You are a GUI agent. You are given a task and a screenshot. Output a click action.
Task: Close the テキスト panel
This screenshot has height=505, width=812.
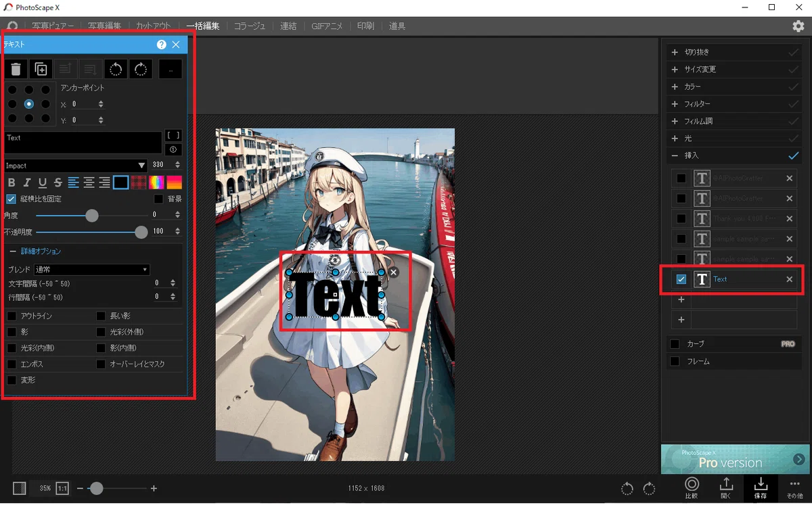176,45
